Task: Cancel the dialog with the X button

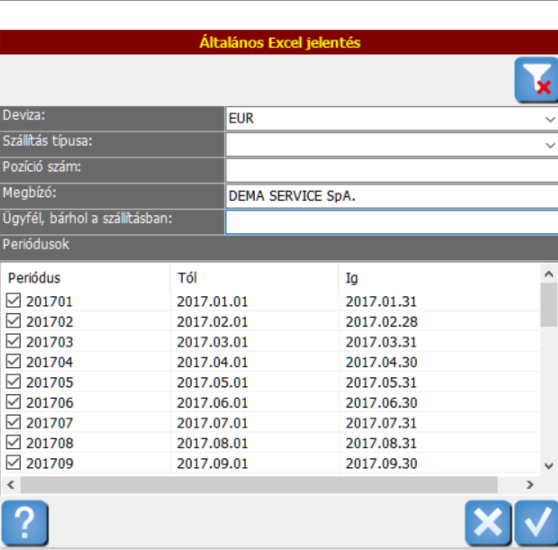Action: coord(488,523)
